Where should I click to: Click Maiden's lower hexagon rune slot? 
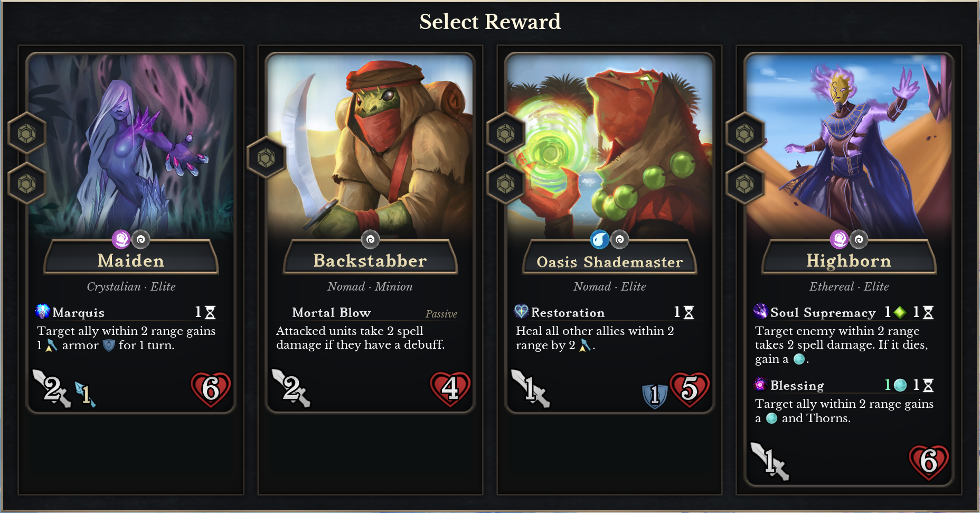point(27,184)
